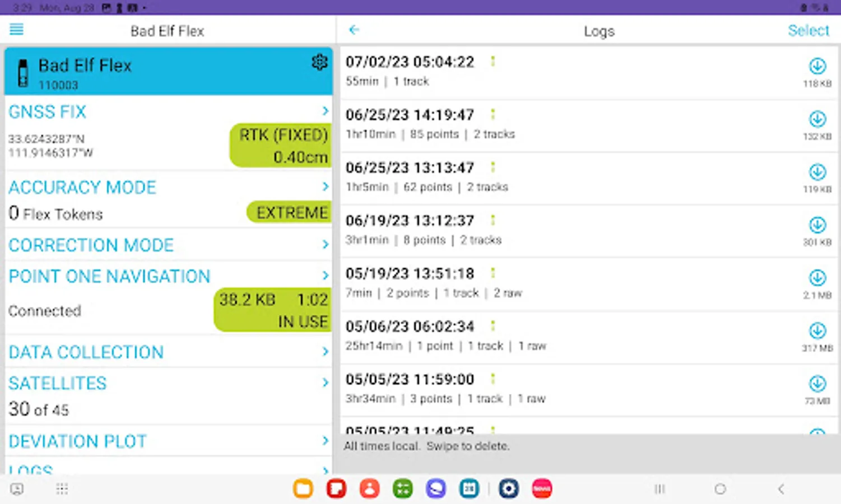841x504 pixels.
Task: Tap Select in the Logs header
Action: point(808,30)
